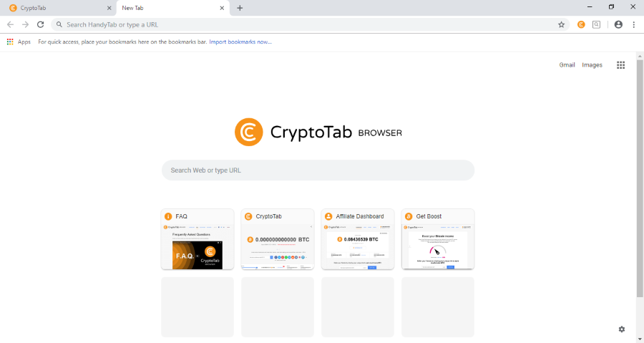Open the browser three-dot menu
The image size is (644, 343).
click(x=633, y=24)
